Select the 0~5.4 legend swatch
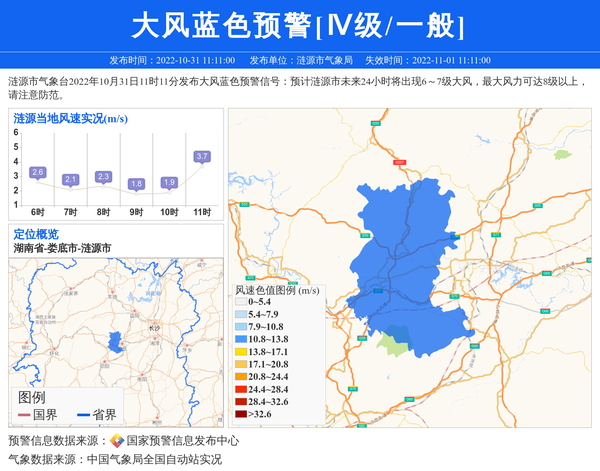Image resolution: width=600 pixels, height=471 pixels. 240,302
